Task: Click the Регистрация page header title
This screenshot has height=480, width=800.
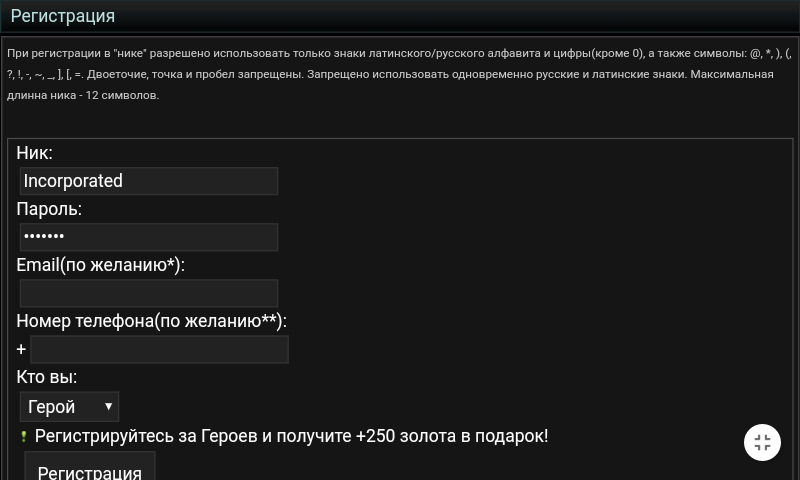Action: tap(62, 16)
